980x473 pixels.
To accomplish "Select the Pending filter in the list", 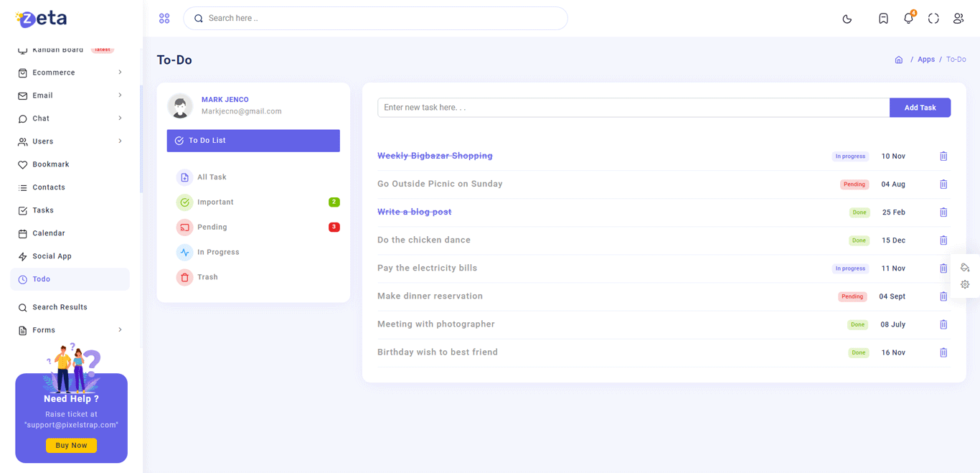I will pos(212,227).
